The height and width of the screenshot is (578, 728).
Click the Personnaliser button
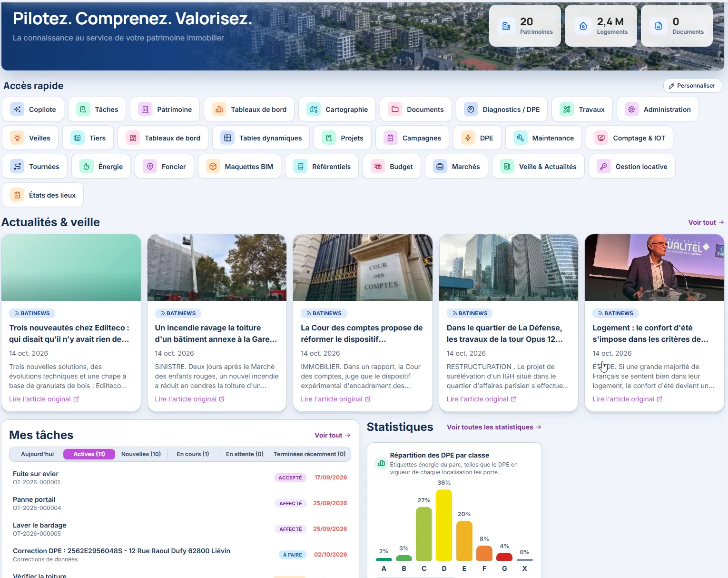[692, 86]
